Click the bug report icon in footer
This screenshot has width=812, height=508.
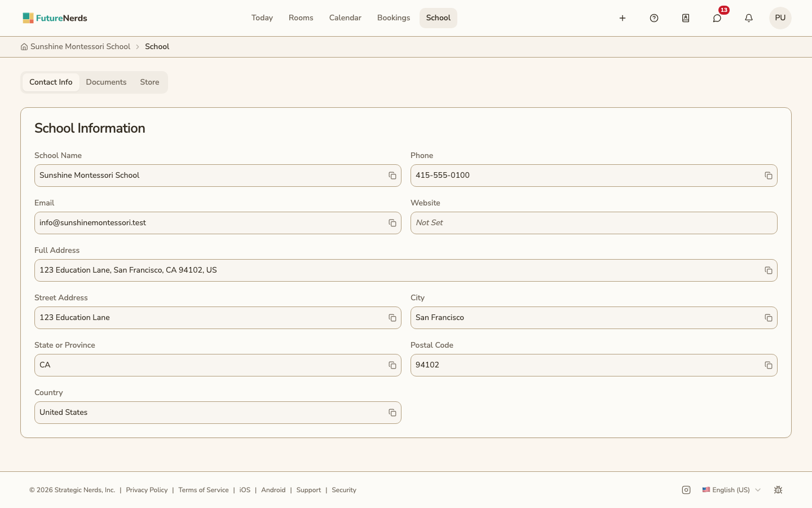coord(778,490)
